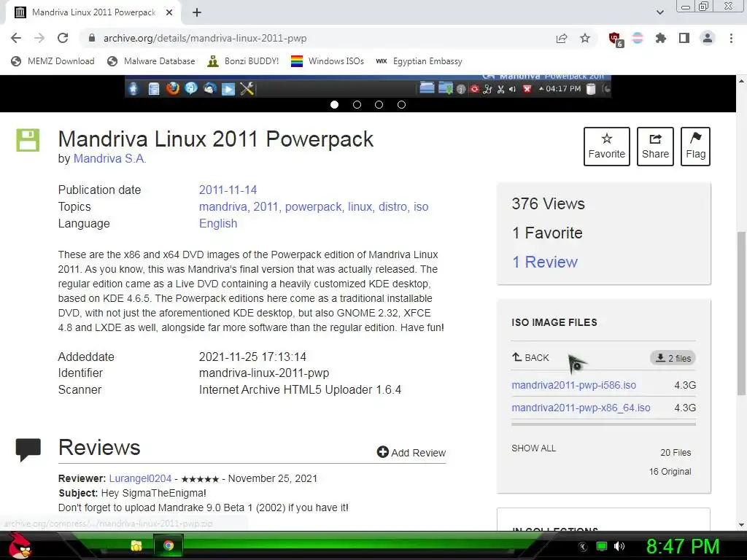Screen dimensions: 747x560
Task: Open the Mandriva S.A. creator link
Action: pos(109,158)
